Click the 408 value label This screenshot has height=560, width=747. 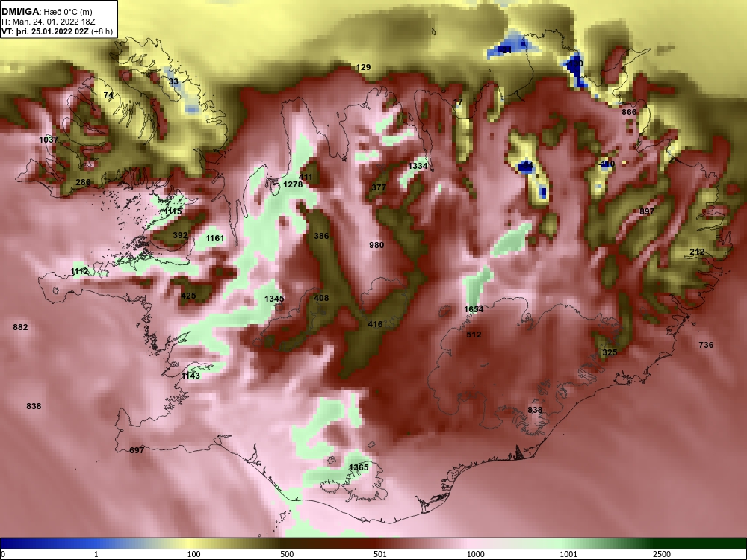(321, 298)
